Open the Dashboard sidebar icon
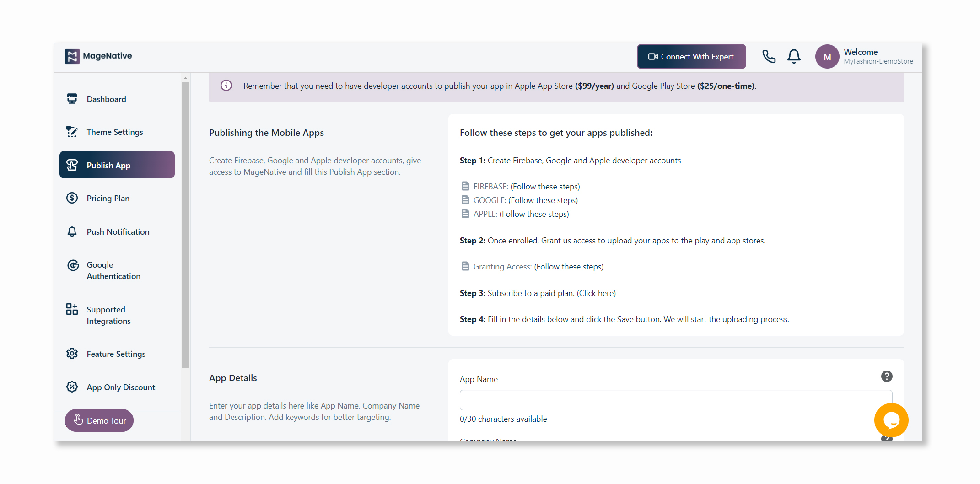The width and height of the screenshot is (980, 484). (72, 99)
